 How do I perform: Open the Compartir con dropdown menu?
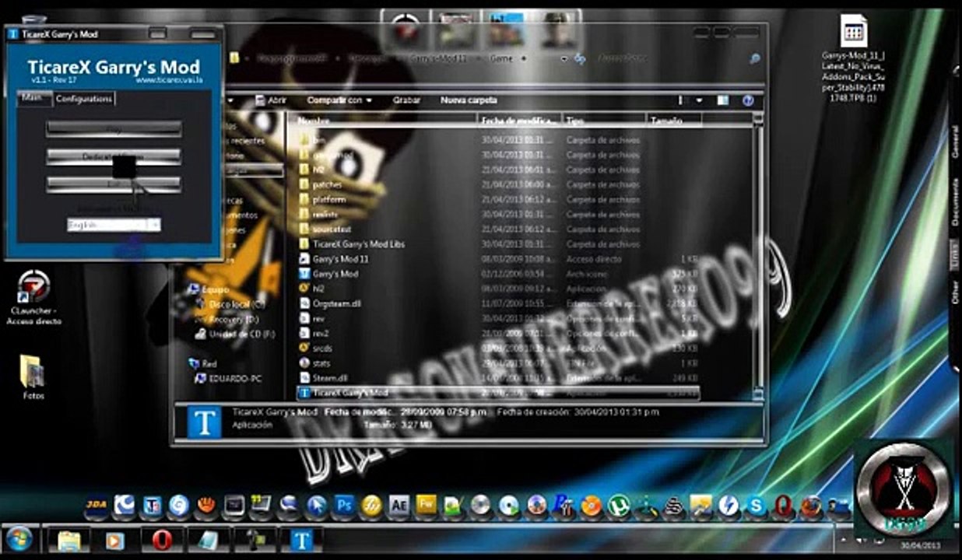pos(339,100)
